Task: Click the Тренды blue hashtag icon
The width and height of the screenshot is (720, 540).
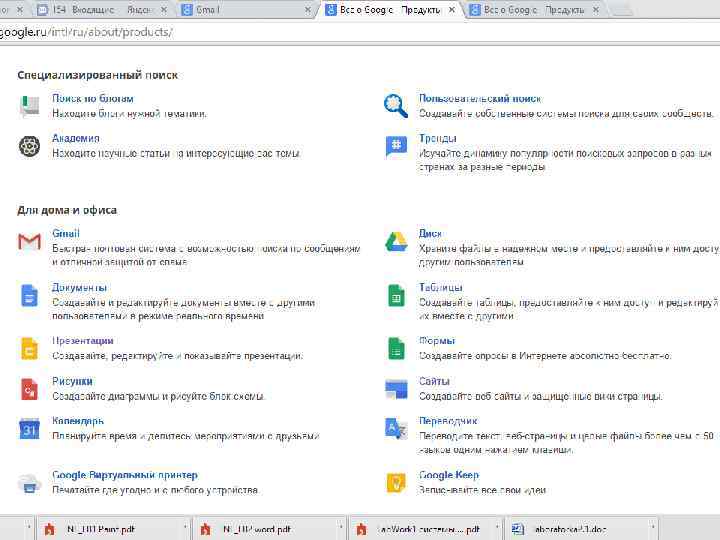Action: point(396,146)
